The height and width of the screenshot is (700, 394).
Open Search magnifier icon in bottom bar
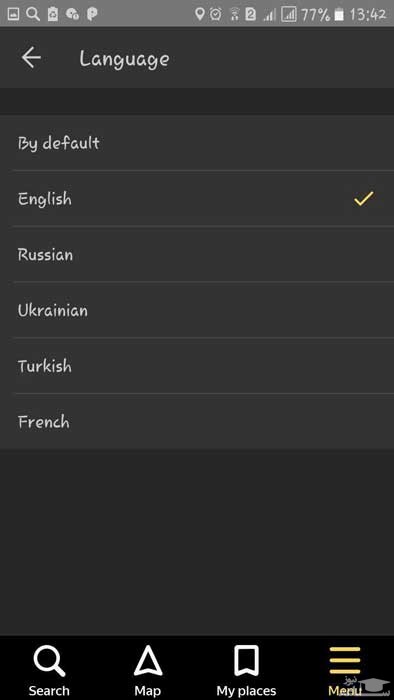click(x=49, y=662)
